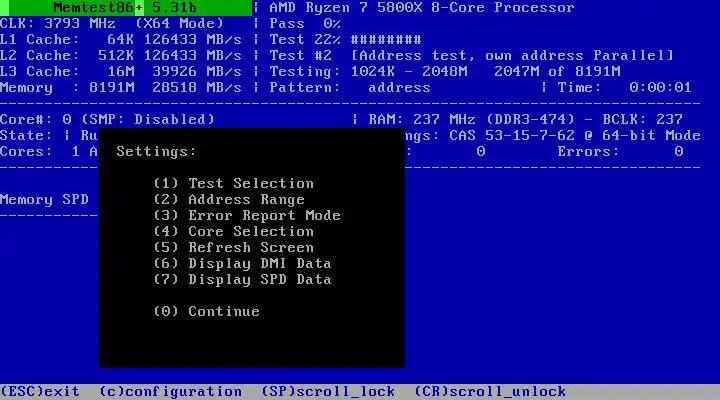Screen dimensions: 720x400
Task: Select (4) Core Selection menu entry
Action: 234,231
